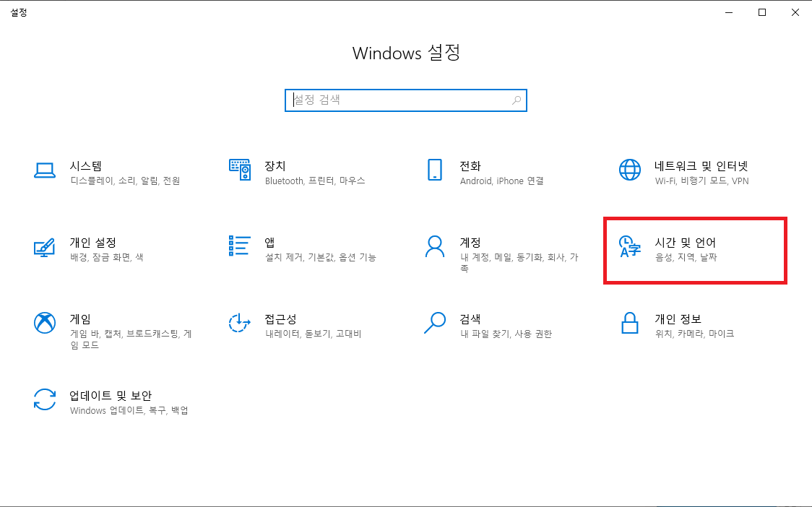The height and width of the screenshot is (507, 812).
Task: Click the 게임 title text
Action: coord(80,319)
